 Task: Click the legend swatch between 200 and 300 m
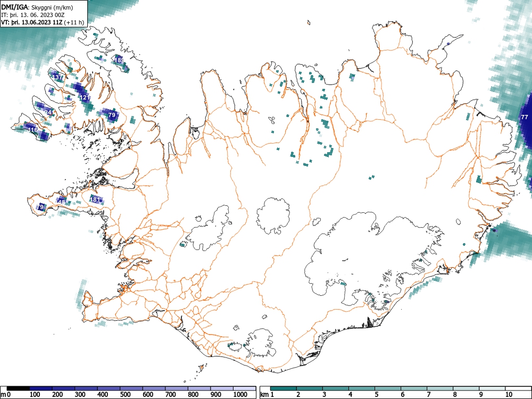[x=63, y=388]
